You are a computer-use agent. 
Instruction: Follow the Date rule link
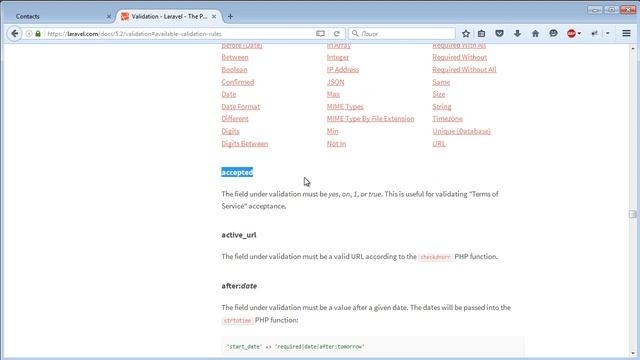pos(229,94)
